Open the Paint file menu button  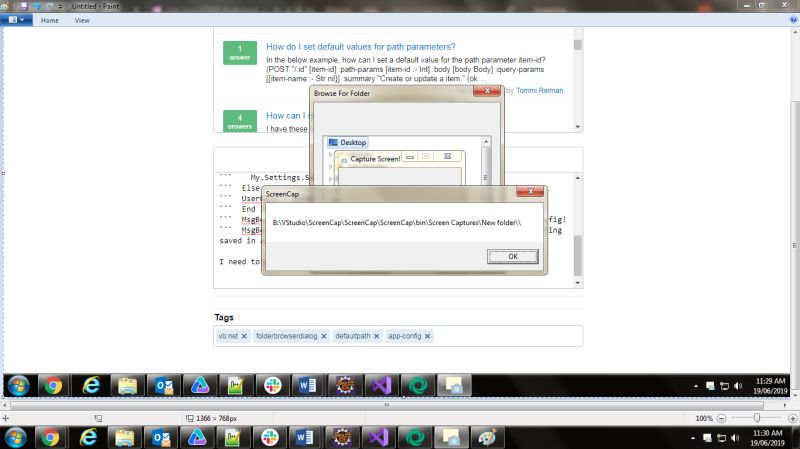tap(16, 20)
